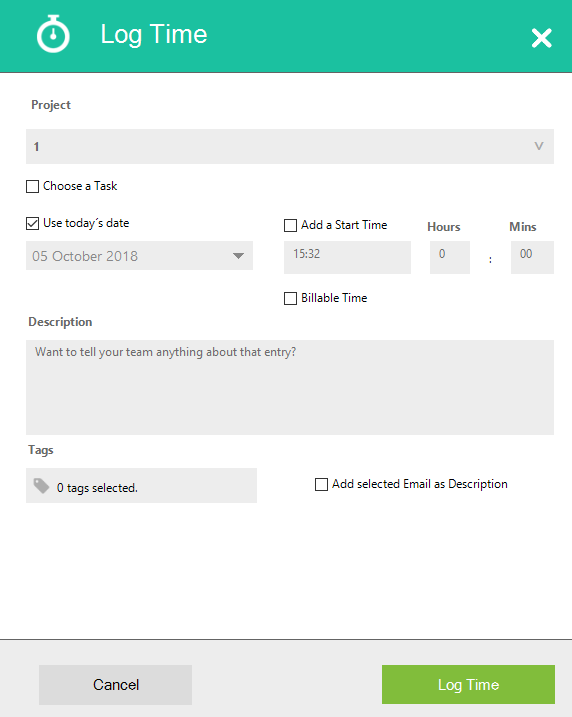The image size is (572, 717).
Task: Tick the Add a Start Time checkbox
Action: 290,225
